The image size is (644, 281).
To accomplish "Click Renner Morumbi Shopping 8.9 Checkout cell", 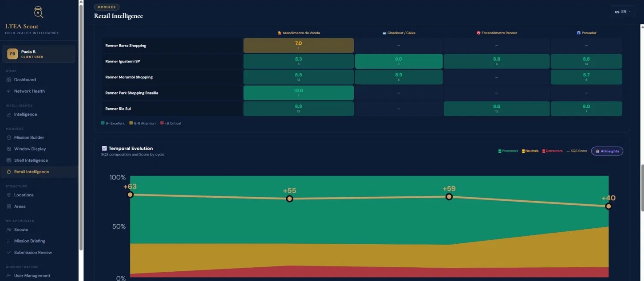I will click(x=399, y=77).
